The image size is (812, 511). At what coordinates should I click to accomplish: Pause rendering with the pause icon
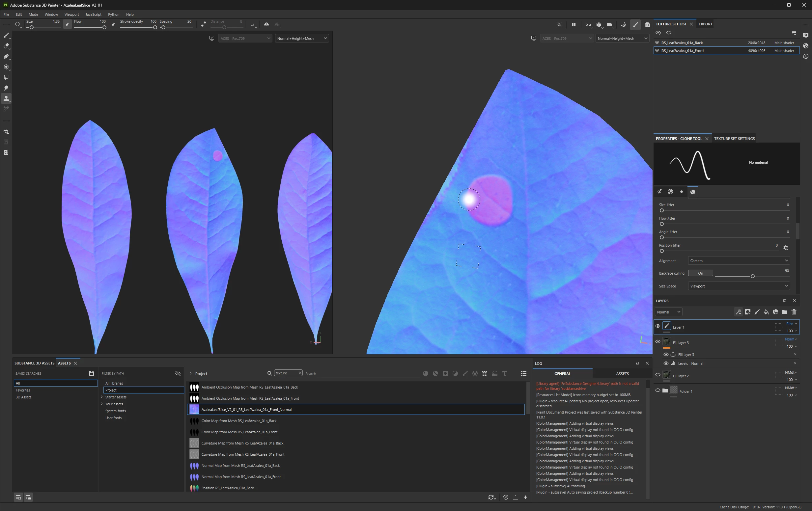(x=574, y=25)
